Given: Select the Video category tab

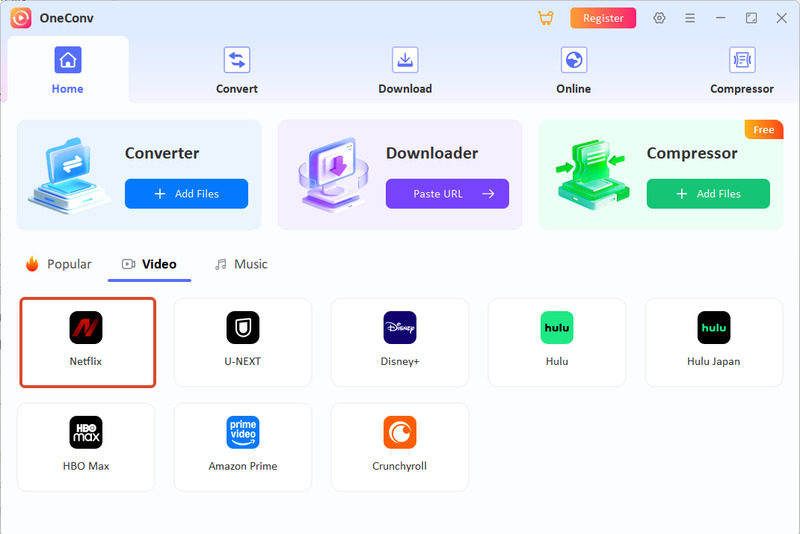Looking at the screenshot, I should coord(149,264).
